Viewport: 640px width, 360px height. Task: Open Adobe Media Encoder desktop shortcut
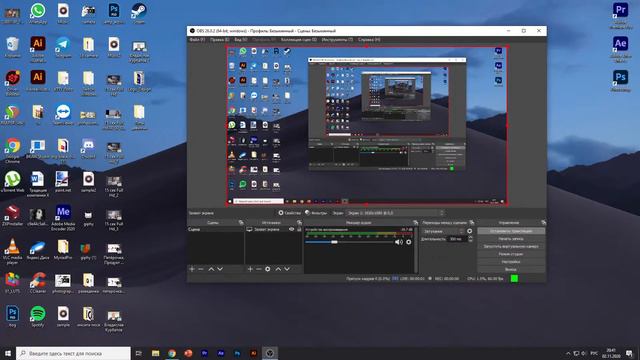point(63,218)
